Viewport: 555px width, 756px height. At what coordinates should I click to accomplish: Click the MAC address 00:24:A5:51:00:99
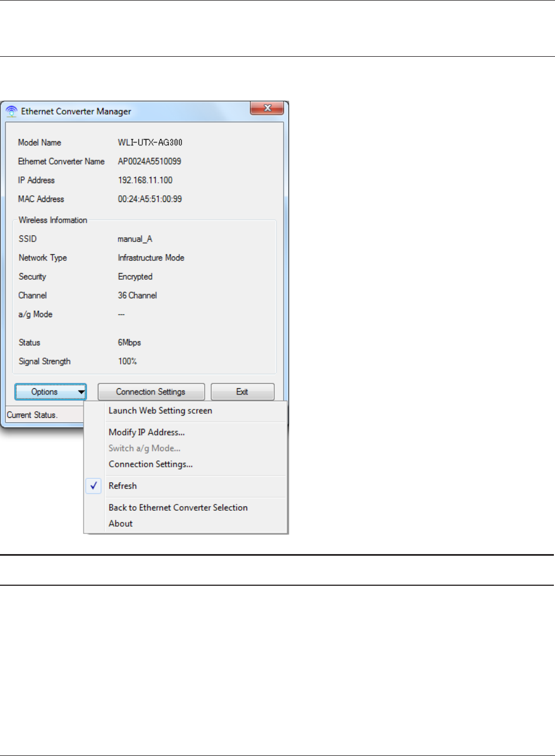tap(150, 199)
